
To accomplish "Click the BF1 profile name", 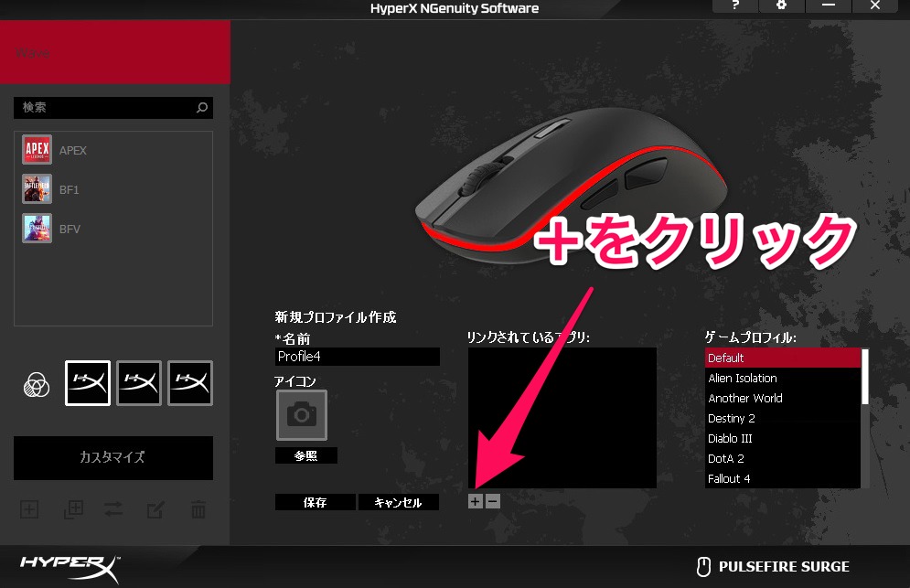I will click(70, 190).
